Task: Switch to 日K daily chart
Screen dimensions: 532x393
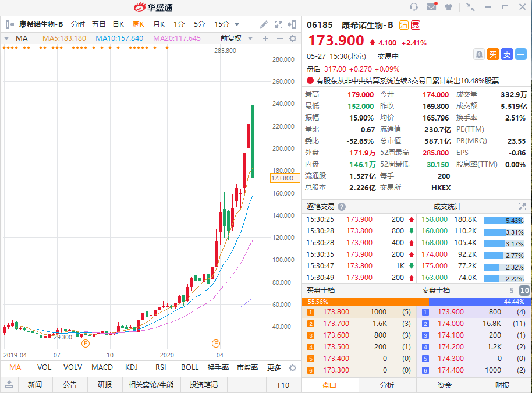Action: [118, 24]
